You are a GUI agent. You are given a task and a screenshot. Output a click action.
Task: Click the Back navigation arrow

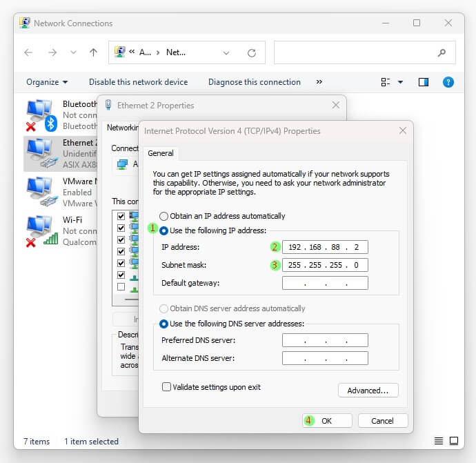(28, 52)
